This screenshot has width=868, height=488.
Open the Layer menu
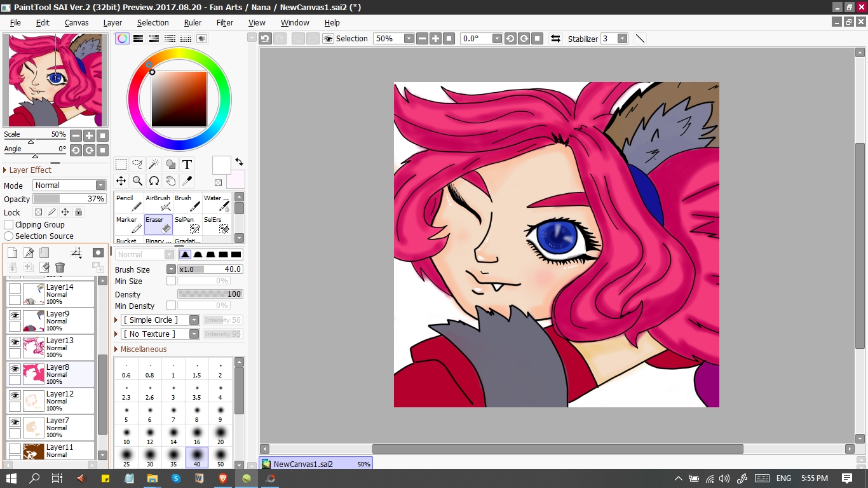click(x=112, y=22)
